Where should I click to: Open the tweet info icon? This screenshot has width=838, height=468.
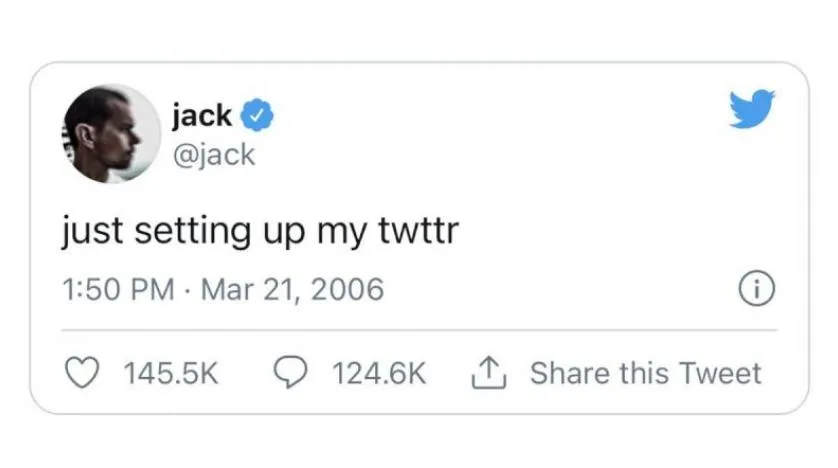click(x=757, y=289)
